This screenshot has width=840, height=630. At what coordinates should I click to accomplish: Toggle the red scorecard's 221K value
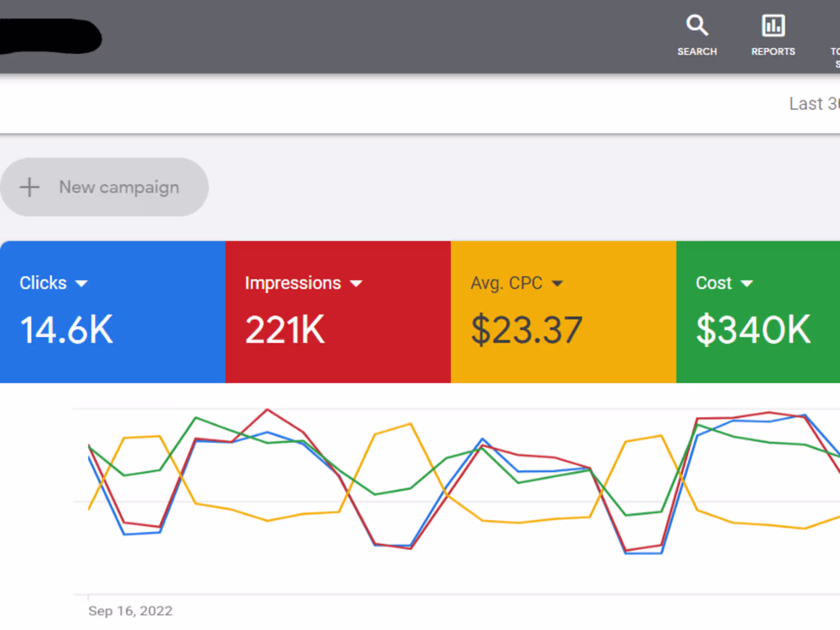285,330
